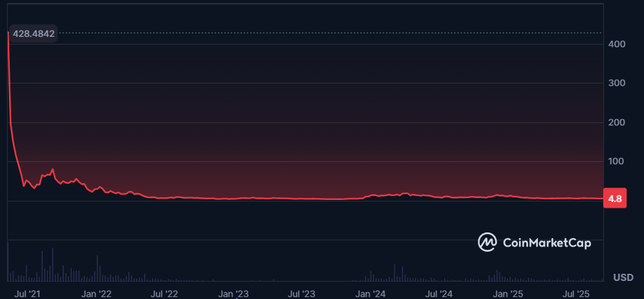Image resolution: width=644 pixels, height=299 pixels.
Task: Click the Jul '25 date axis label
Action: pos(576,294)
